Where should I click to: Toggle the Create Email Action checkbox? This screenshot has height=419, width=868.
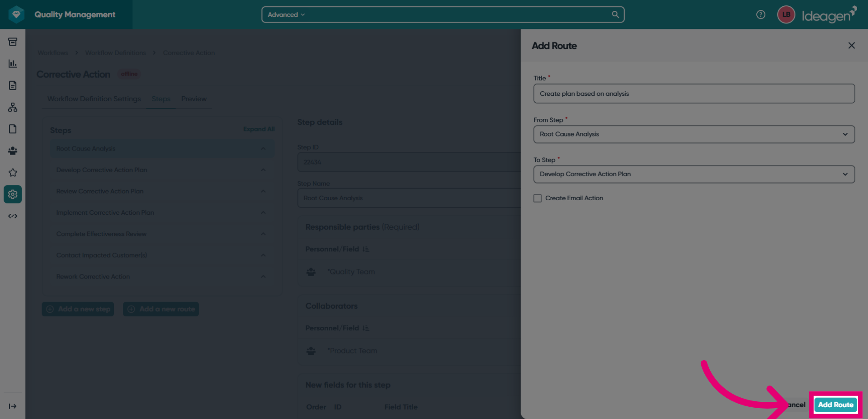(x=537, y=198)
